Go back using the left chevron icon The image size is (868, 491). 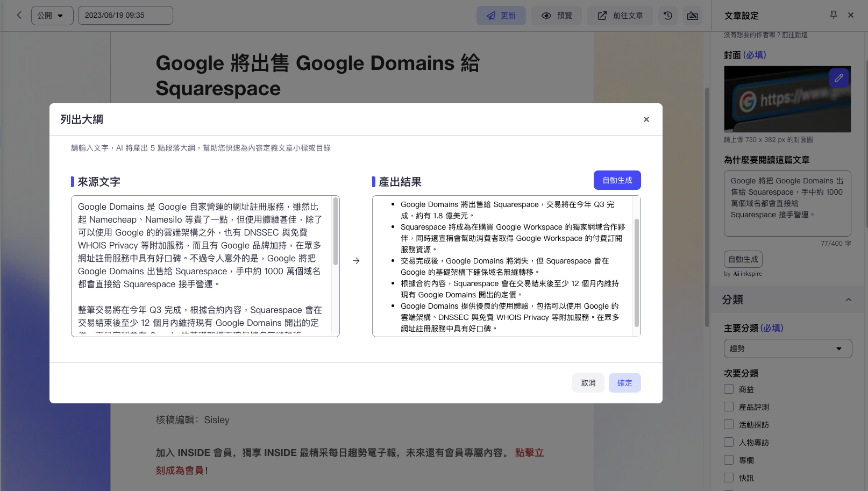19,15
